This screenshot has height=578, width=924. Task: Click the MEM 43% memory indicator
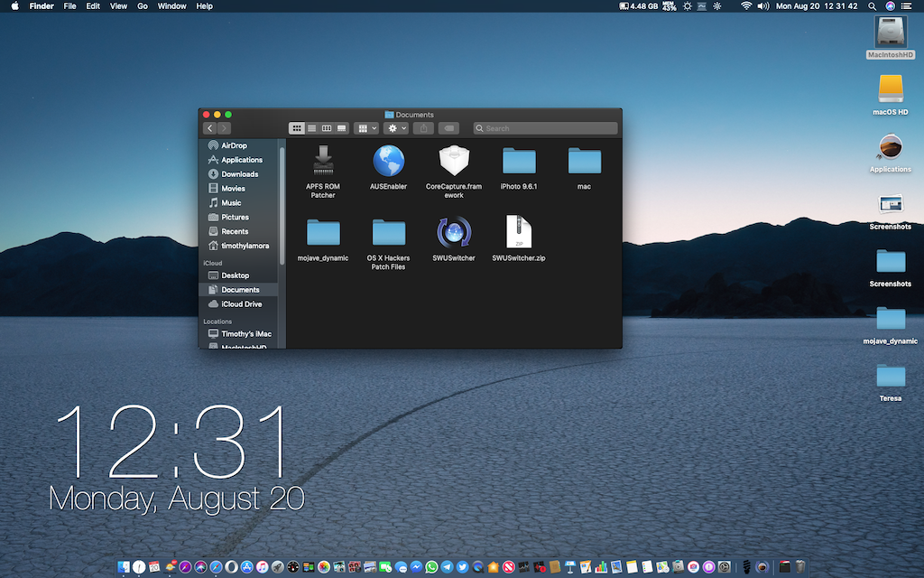coord(669,6)
